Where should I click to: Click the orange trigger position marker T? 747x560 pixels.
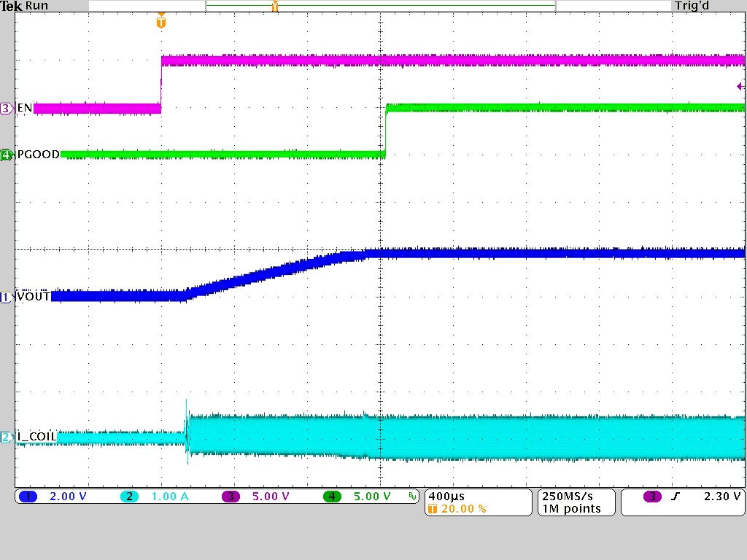coord(162,23)
